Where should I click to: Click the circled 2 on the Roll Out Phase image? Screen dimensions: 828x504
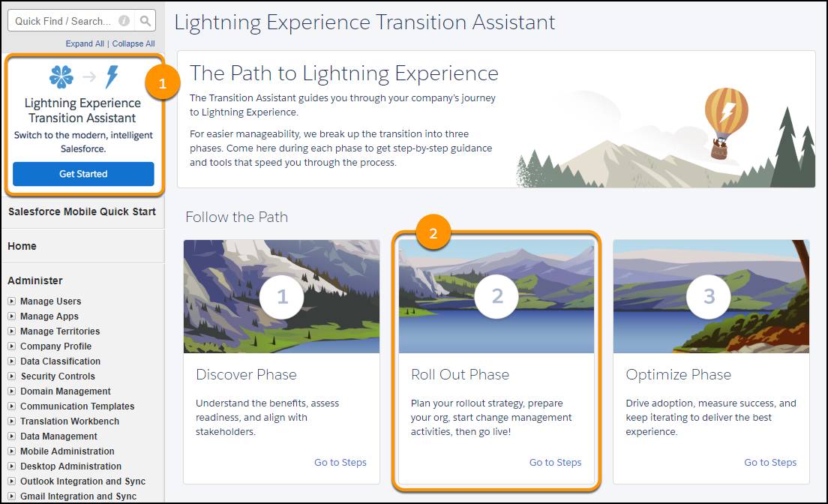[496, 297]
